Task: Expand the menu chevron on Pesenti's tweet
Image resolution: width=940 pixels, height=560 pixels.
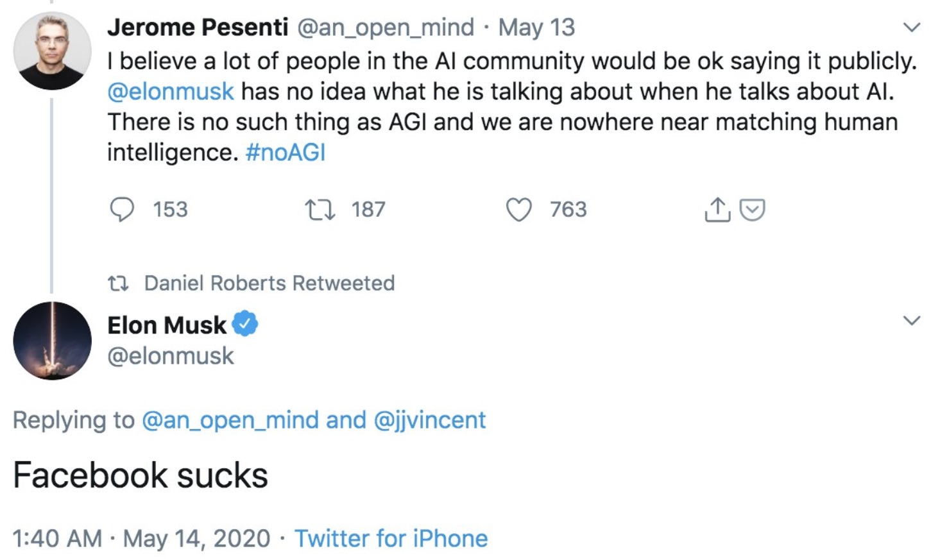Action: click(x=910, y=28)
